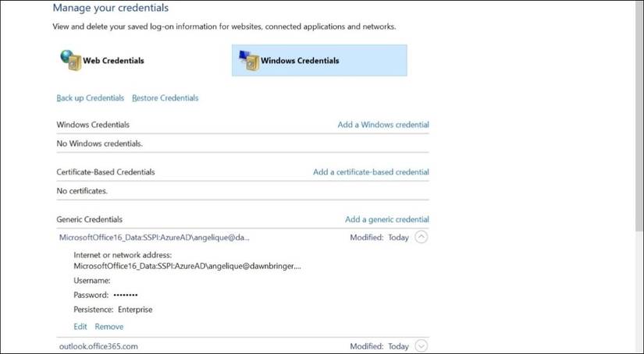Image resolution: width=644 pixels, height=354 pixels.
Task: Click the Manage your credentials heading
Action: [x=111, y=8]
